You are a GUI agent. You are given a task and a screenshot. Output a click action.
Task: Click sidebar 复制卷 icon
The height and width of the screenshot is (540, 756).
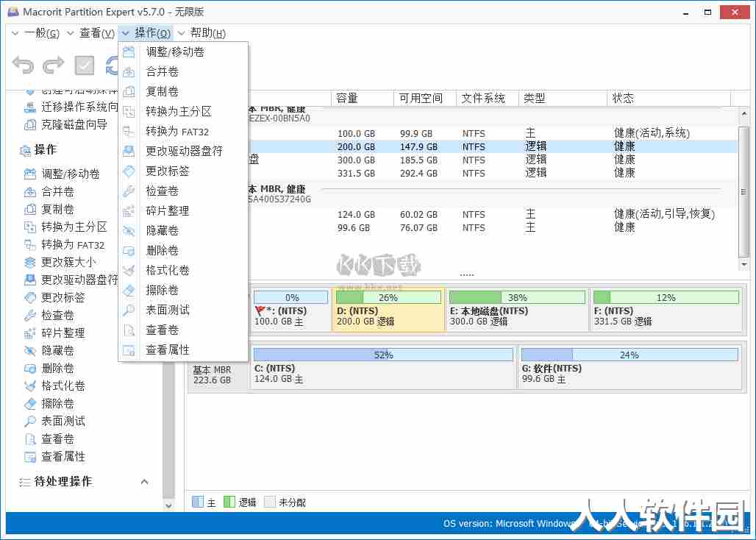[x=30, y=209]
